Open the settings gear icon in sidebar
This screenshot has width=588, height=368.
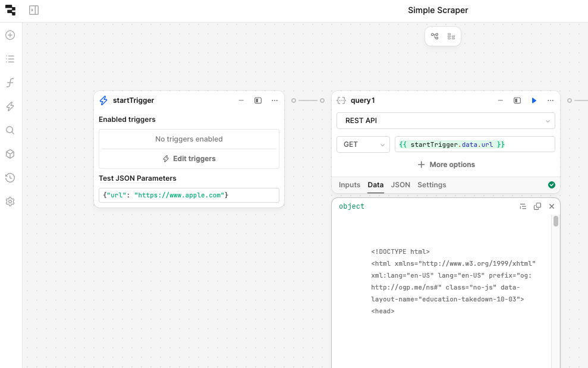(10, 202)
